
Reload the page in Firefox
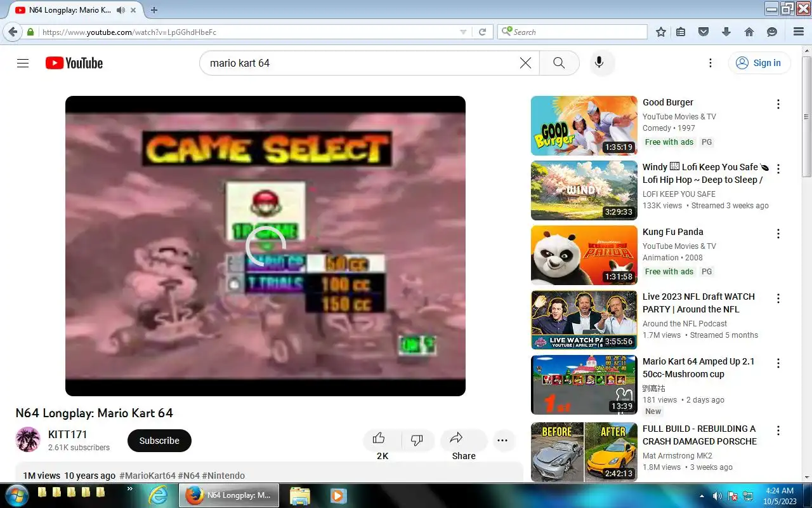(x=482, y=32)
